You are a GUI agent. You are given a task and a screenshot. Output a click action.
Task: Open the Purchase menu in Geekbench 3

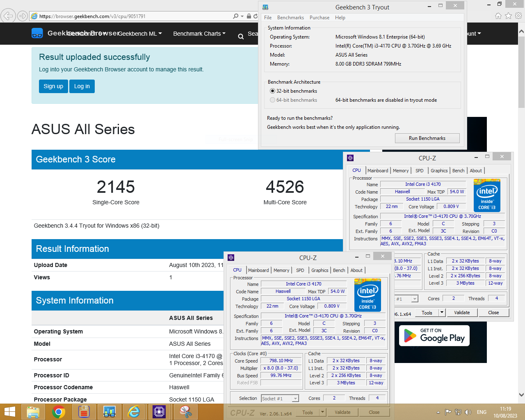pos(320,18)
